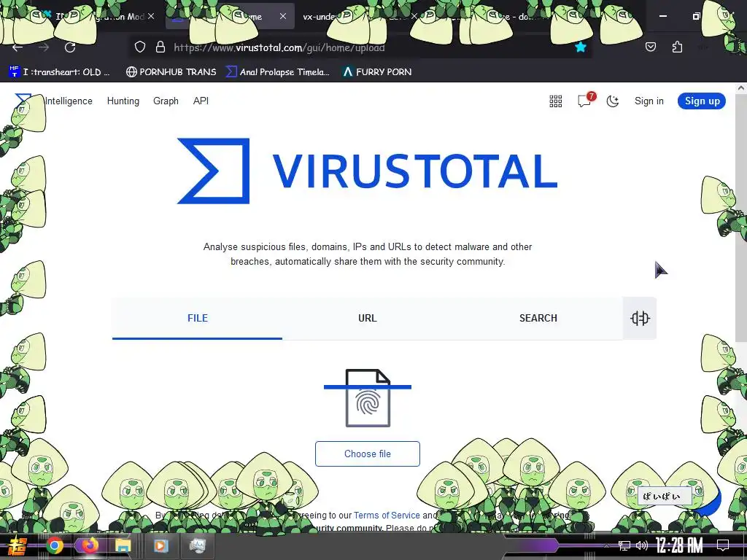Open the VirusTotal apps grid icon
This screenshot has width=747, height=560.
(x=555, y=101)
